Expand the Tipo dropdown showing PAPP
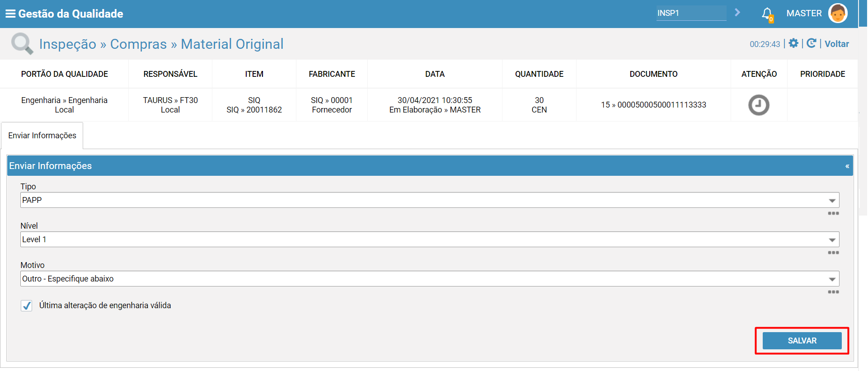The image size is (868, 371). click(832, 201)
